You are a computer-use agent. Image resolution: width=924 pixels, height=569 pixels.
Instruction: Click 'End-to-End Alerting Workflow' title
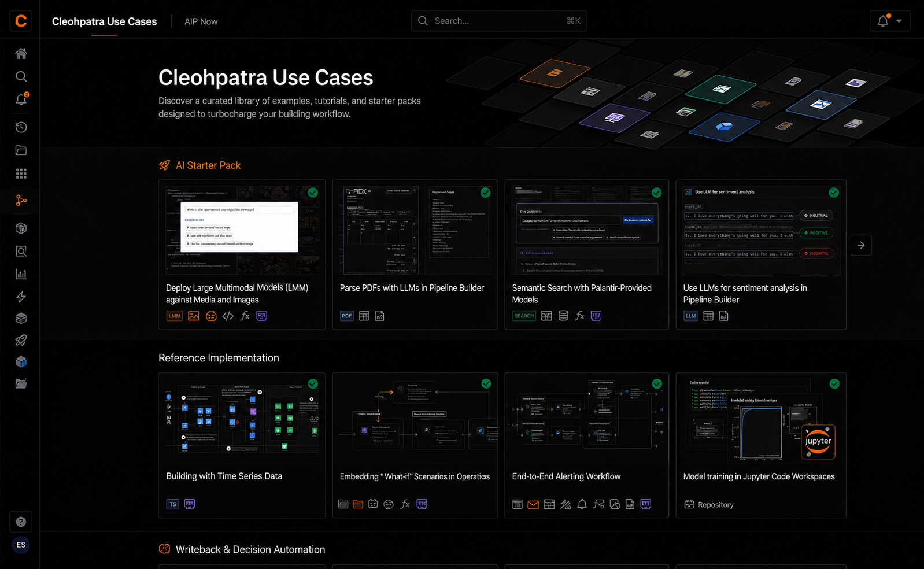tap(566, 476)
